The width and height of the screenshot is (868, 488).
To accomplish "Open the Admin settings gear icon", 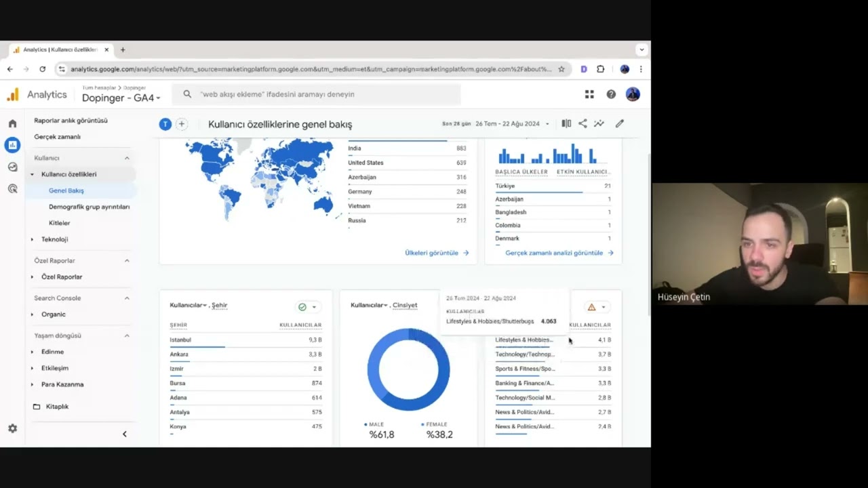I will (x=12, y=428).
